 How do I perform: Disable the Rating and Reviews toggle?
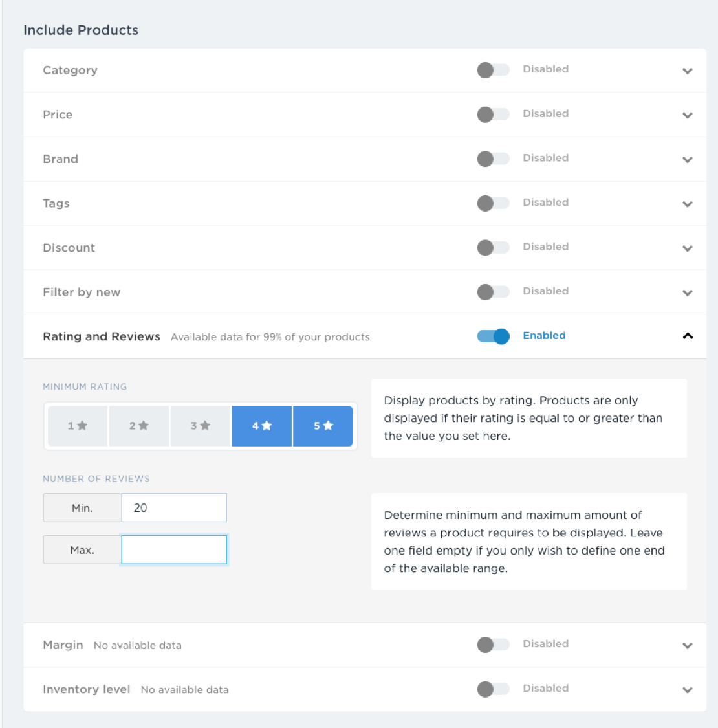pyautogui.click(x=493, y=336)
